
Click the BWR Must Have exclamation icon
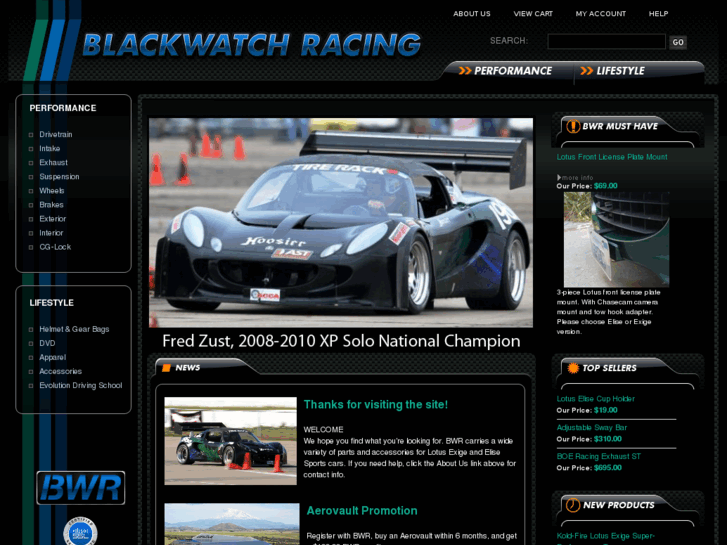click(x=573, y=126)
